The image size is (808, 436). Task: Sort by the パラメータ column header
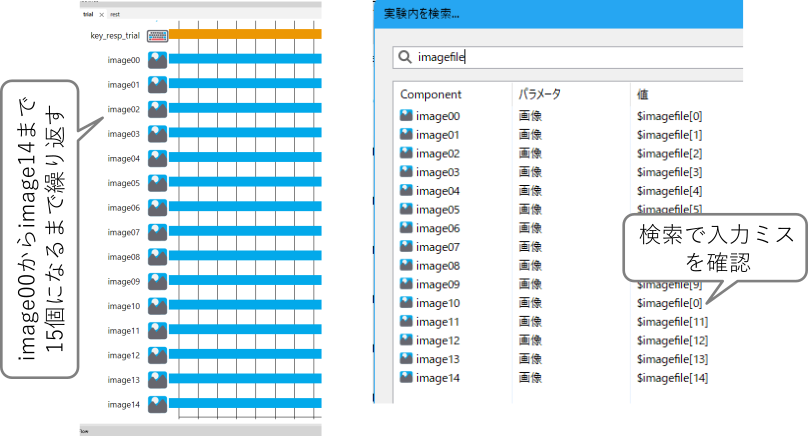coord(540,94)
